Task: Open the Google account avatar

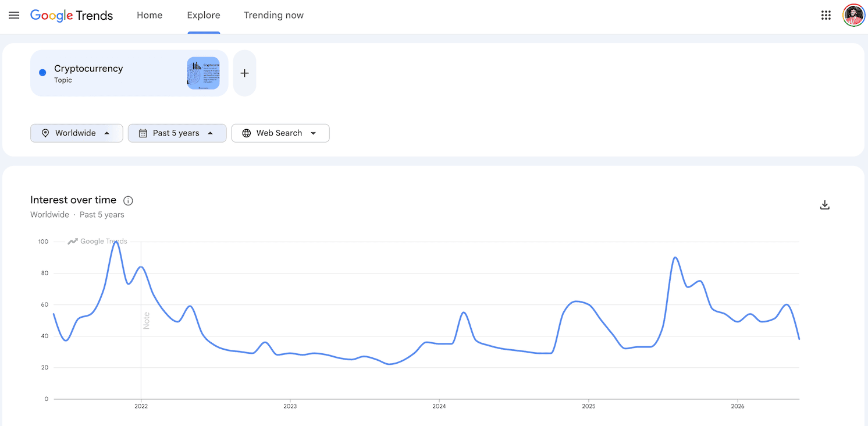Action: click(x=853, y=15)
